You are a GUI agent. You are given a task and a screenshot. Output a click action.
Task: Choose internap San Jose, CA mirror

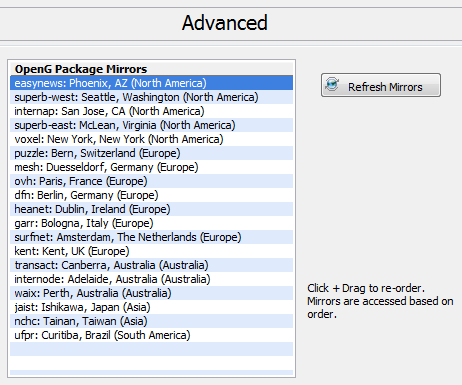(151, 111)
